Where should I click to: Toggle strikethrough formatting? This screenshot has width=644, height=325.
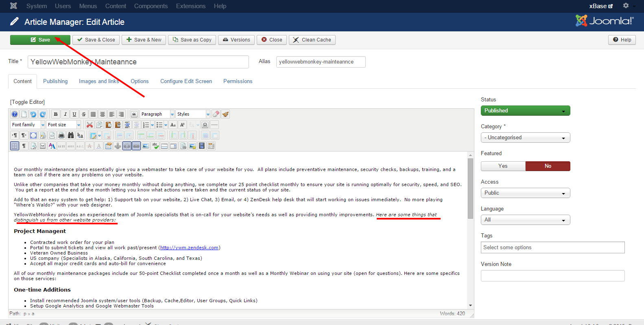click(x=84, y=114)
